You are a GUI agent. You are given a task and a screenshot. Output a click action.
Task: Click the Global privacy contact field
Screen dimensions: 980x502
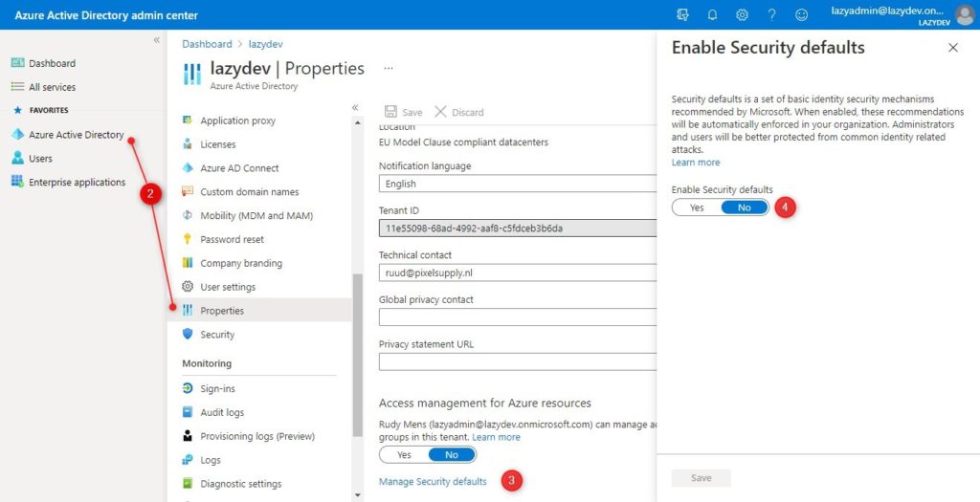(x=518, y=317)
